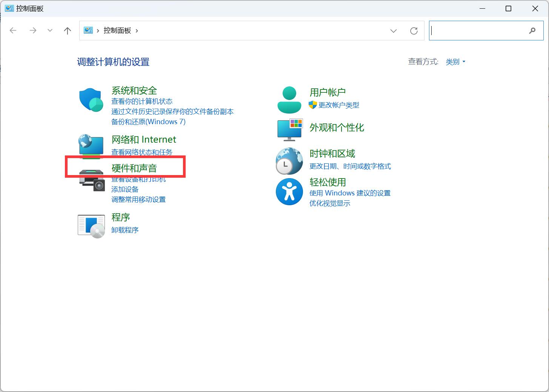549x392 pixels.
Task: Go up one level with up arrow
Action: tap(68, 31)
